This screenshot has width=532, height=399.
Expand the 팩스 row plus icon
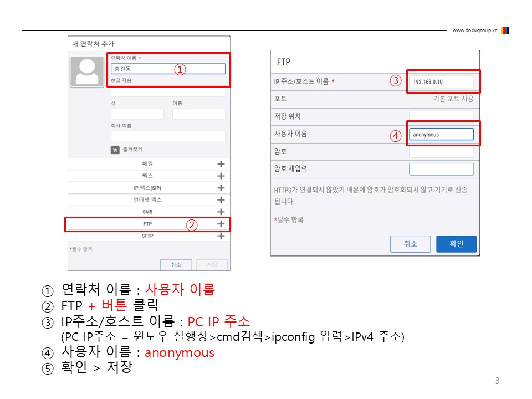click(x=221, y=176)
